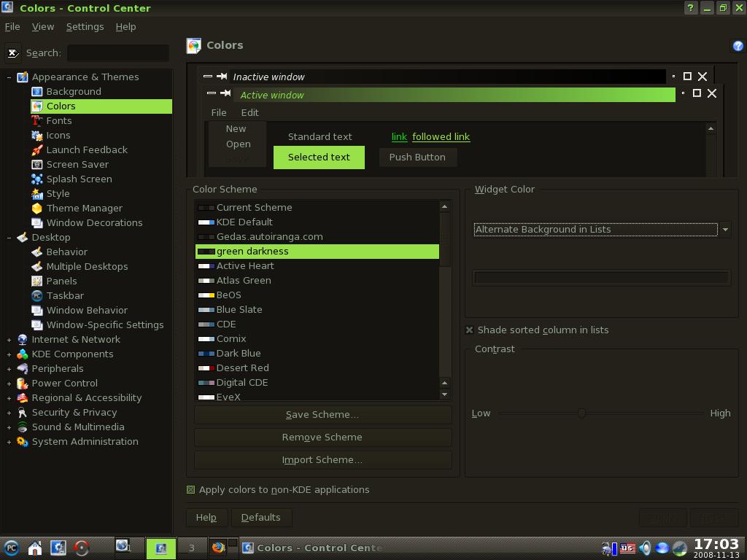Click the Style module icon
This screenshot has height=560, width=747.
36,194
